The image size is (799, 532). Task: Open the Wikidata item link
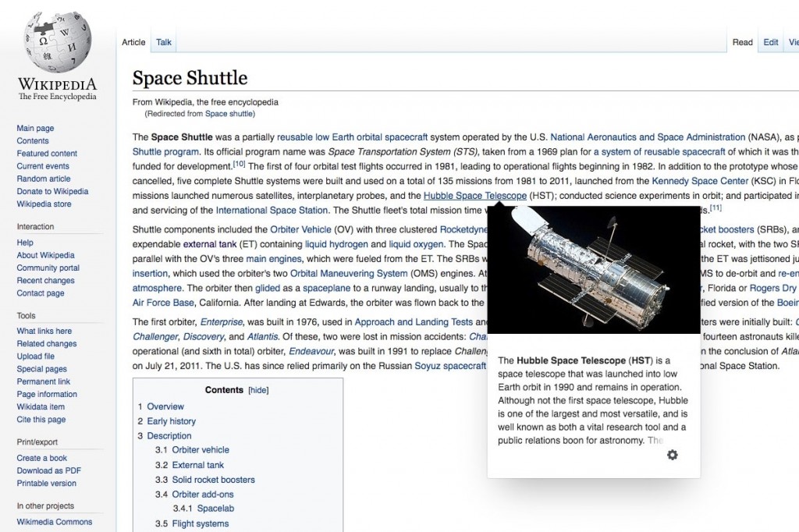pos(41,407)
